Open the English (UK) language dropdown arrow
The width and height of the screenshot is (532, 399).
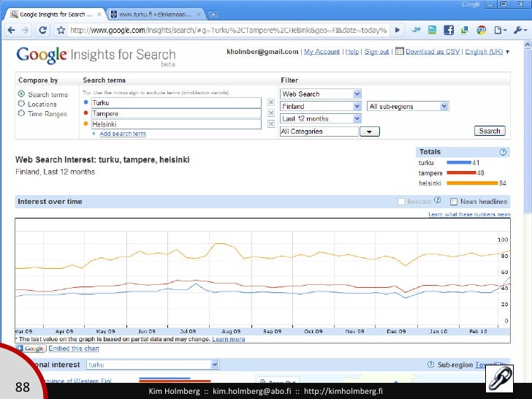[x=508, y=52]
